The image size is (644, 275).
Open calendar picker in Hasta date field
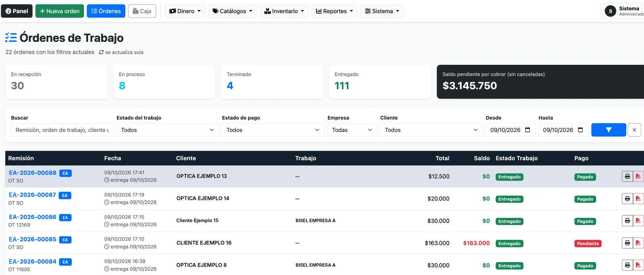point(580,130)
